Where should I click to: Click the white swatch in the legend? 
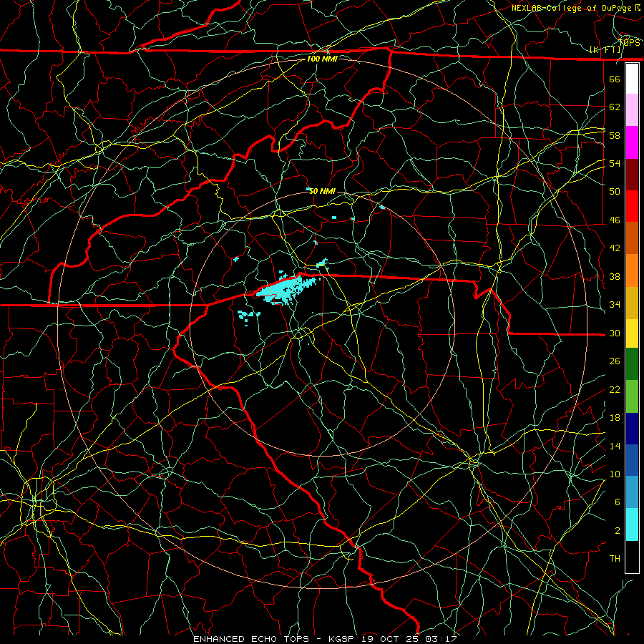[x=632, y=79]
